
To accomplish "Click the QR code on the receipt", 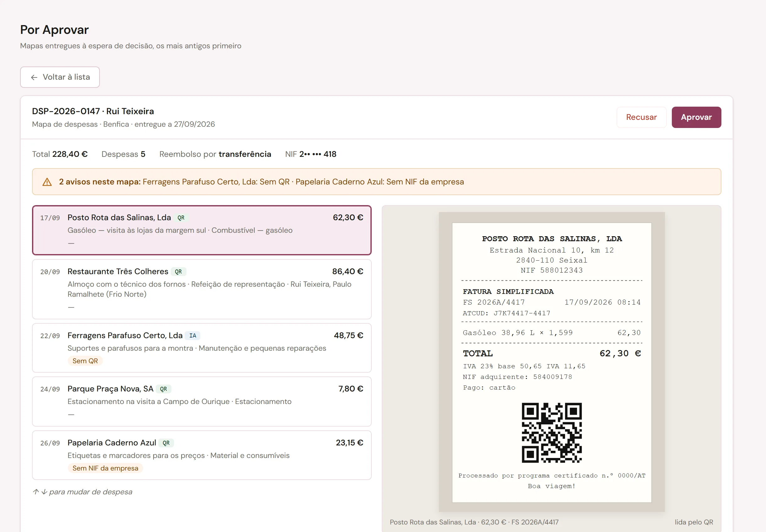I will click(x=552, y=433).
